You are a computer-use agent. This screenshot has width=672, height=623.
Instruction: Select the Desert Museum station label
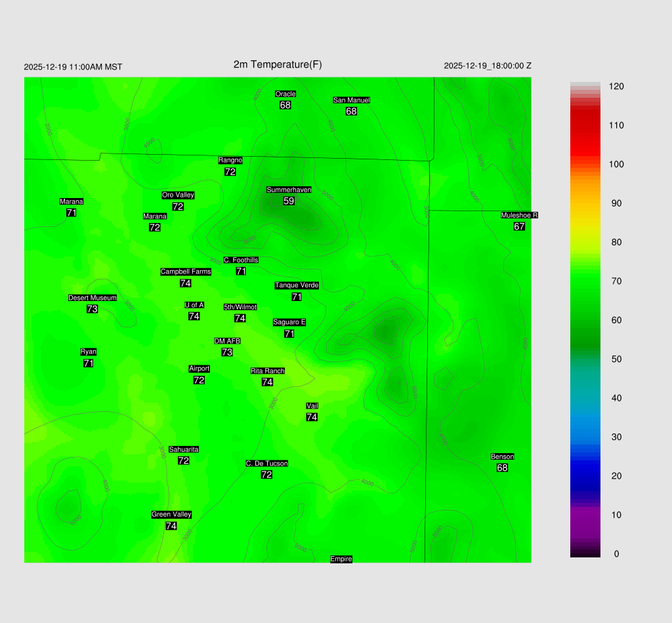point(93,298)
